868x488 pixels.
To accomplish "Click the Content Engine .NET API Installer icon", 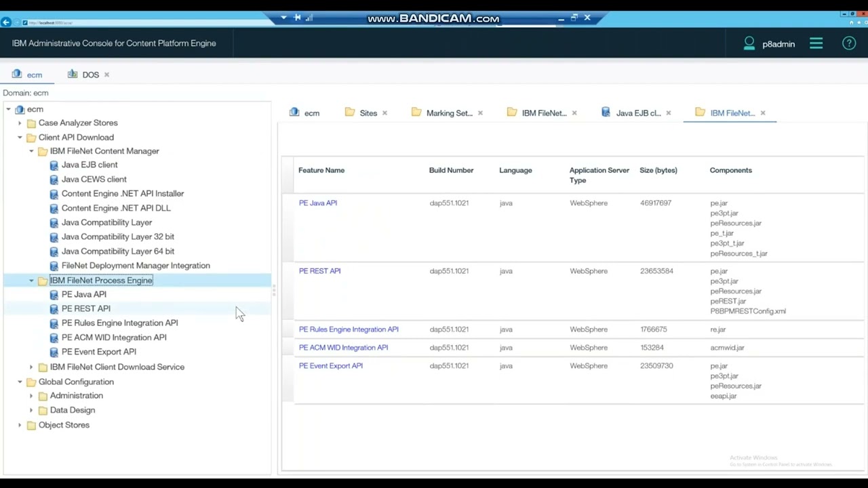I will tap(54, 194).
